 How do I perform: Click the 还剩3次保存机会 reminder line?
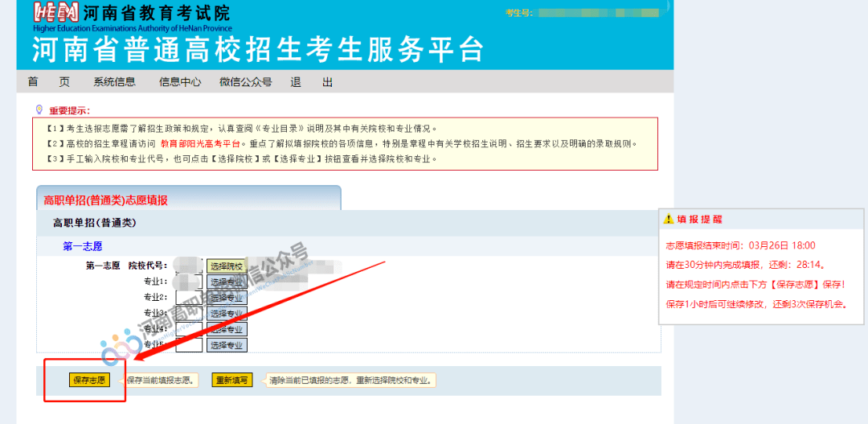(757, 304)
